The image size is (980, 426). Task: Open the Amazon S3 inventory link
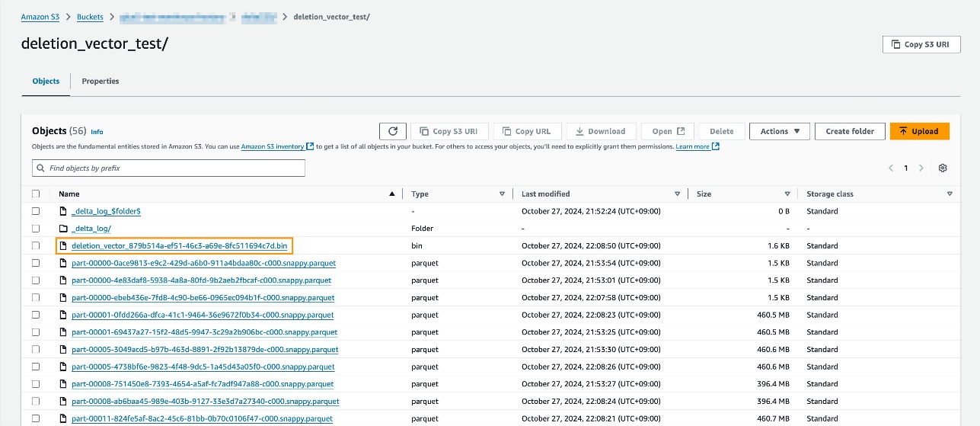coord(273,146)
